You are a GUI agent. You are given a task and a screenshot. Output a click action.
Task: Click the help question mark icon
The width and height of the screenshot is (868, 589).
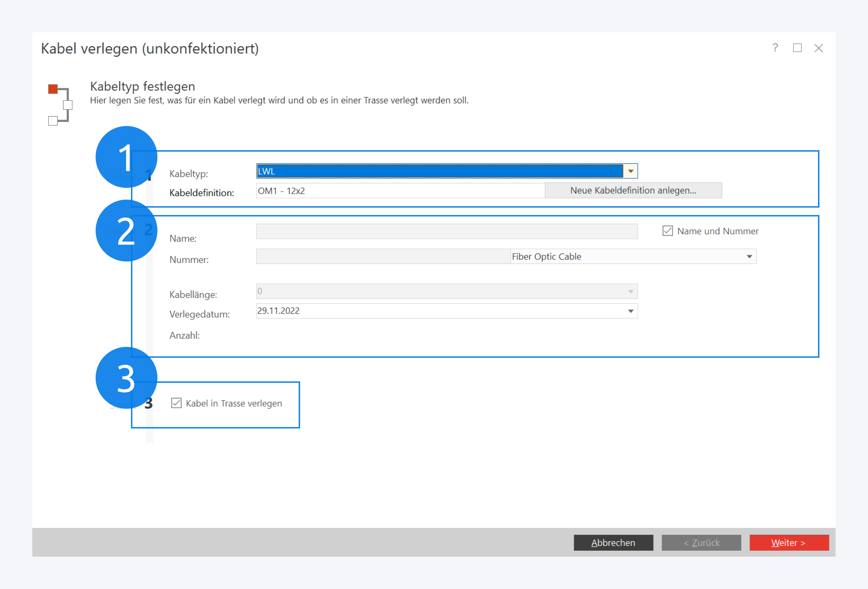tap(775, 48)
